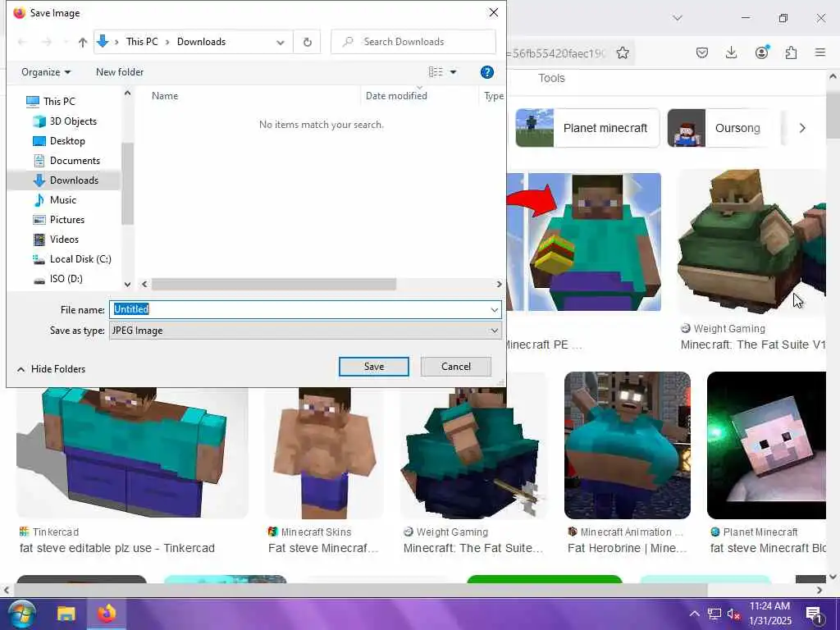Viewport: 840px width, 630px height.
Task: Open File Explorer from taskbar
Action: 66,614
